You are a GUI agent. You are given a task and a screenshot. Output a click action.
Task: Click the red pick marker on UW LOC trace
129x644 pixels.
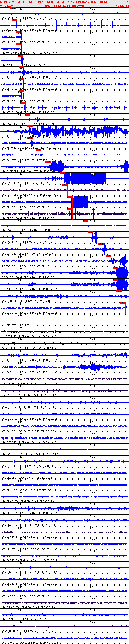tap(123, 303)
